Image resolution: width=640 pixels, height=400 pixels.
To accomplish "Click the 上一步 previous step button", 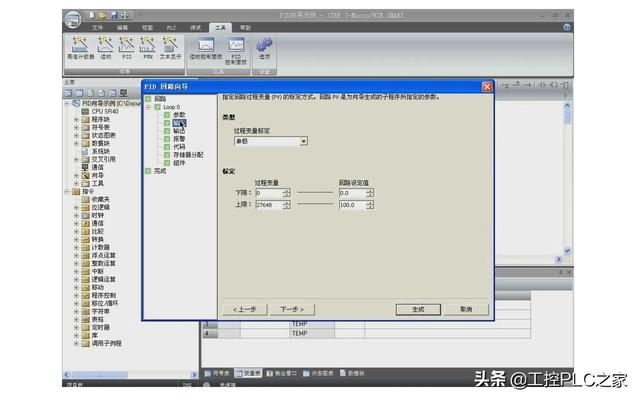I will tap(244, 309).
